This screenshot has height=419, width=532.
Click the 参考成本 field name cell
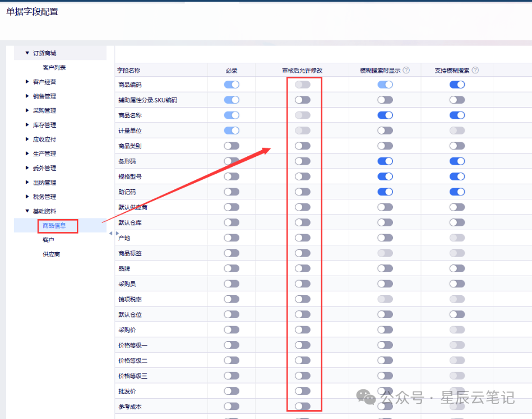(130, 407)
